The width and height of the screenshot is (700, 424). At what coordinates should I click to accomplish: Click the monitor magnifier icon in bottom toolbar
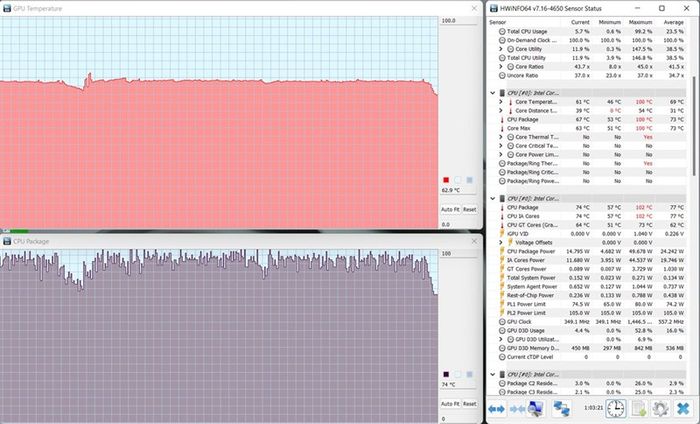point(535,408)
